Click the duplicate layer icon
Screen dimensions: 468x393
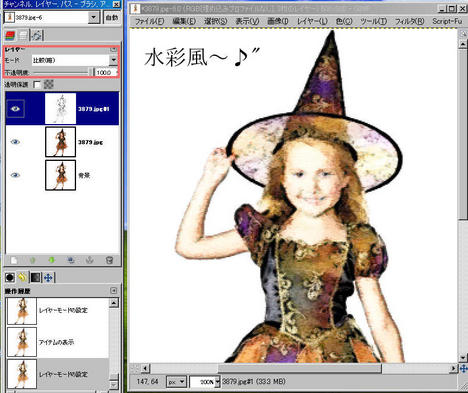tap(71, 260)
